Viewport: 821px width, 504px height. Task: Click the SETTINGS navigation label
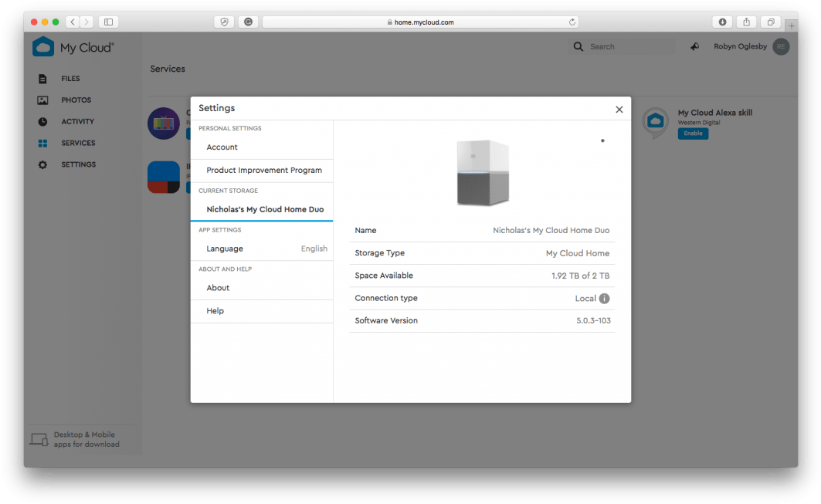click(79, 164)
